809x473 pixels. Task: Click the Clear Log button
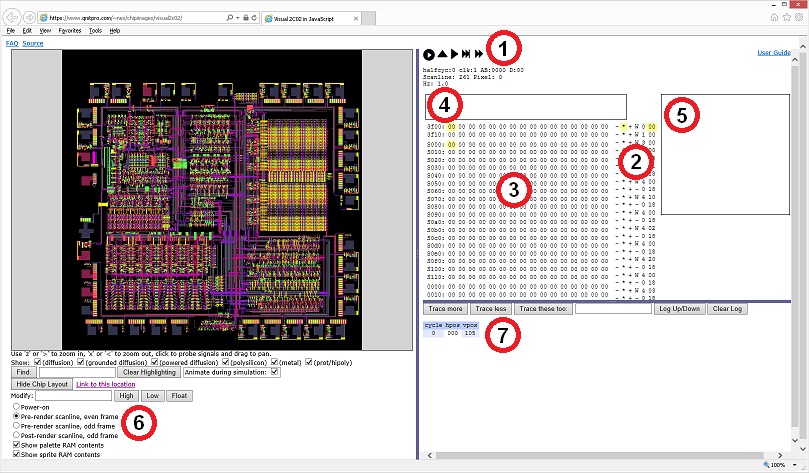tap(727, 308)
